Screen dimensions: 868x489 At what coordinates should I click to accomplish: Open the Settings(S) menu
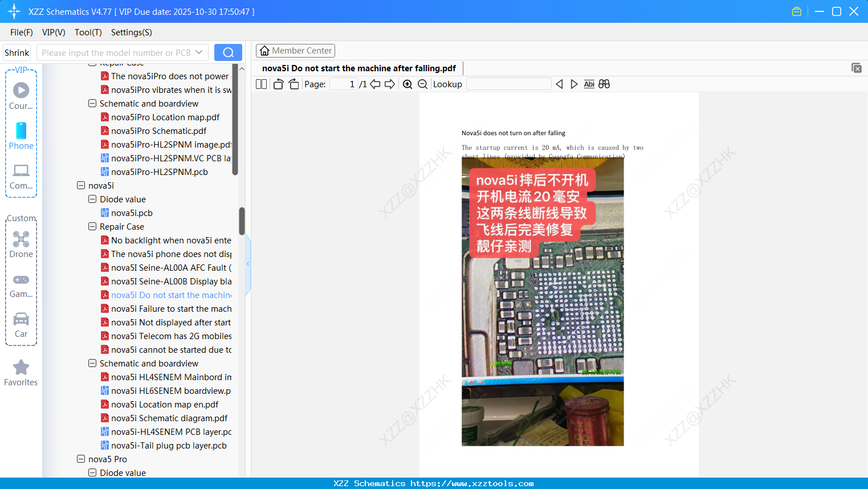coord(132,32)
